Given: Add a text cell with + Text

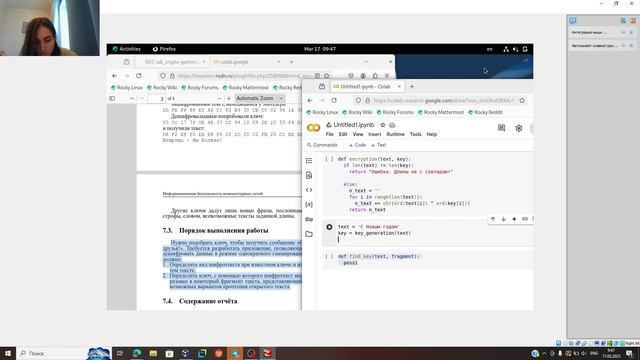Looking at the screenshot, I should pos(379,145).
